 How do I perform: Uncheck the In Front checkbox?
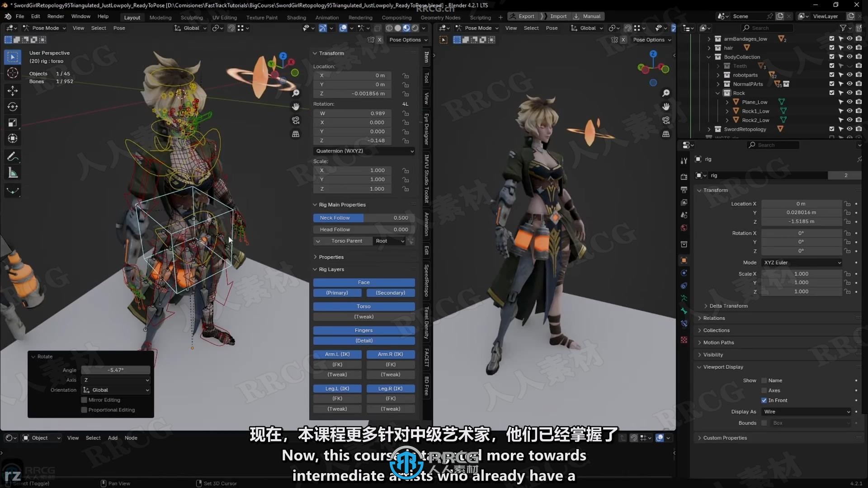pyautogui.click(x=764, y=400)
